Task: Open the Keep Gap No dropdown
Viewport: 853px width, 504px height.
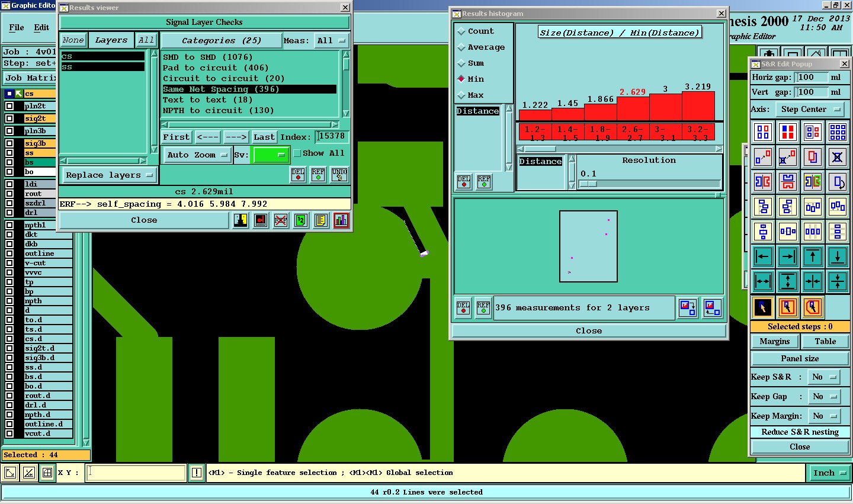Action: 824,397
